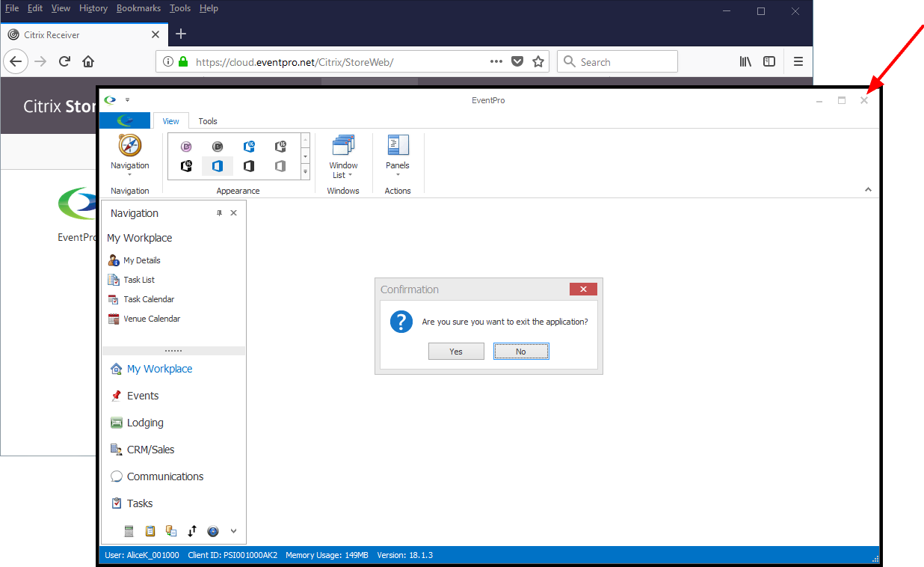Pick the light gray Office 2013 skin
Image resolution: width=924 pixels, height=567 pixels.
[x=280, y=166]
